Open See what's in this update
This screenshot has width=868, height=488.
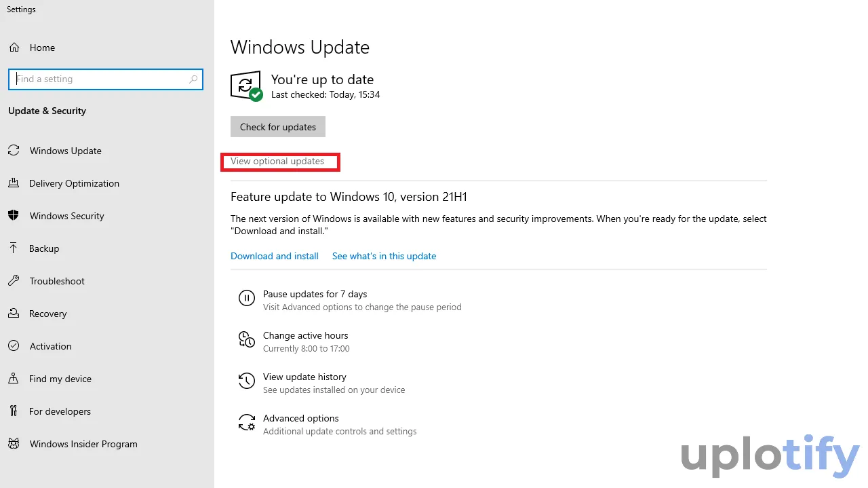[x=384, y=256]
